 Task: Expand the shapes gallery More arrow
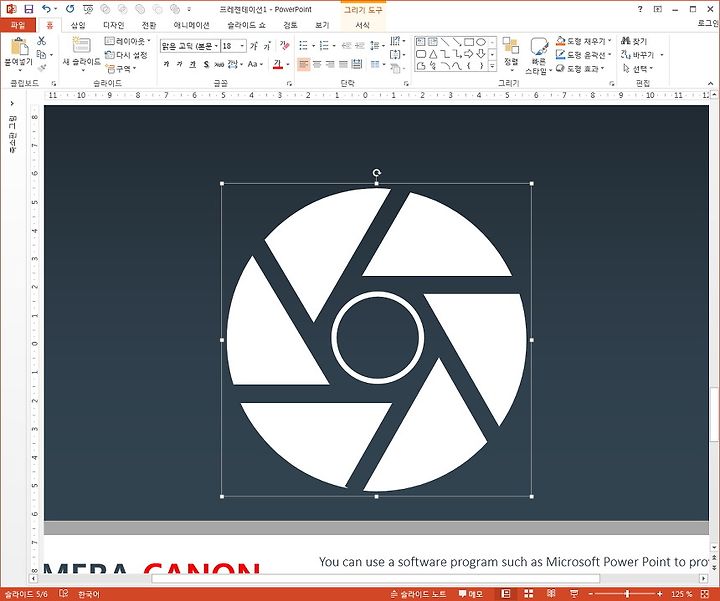(x=492, y=67)
